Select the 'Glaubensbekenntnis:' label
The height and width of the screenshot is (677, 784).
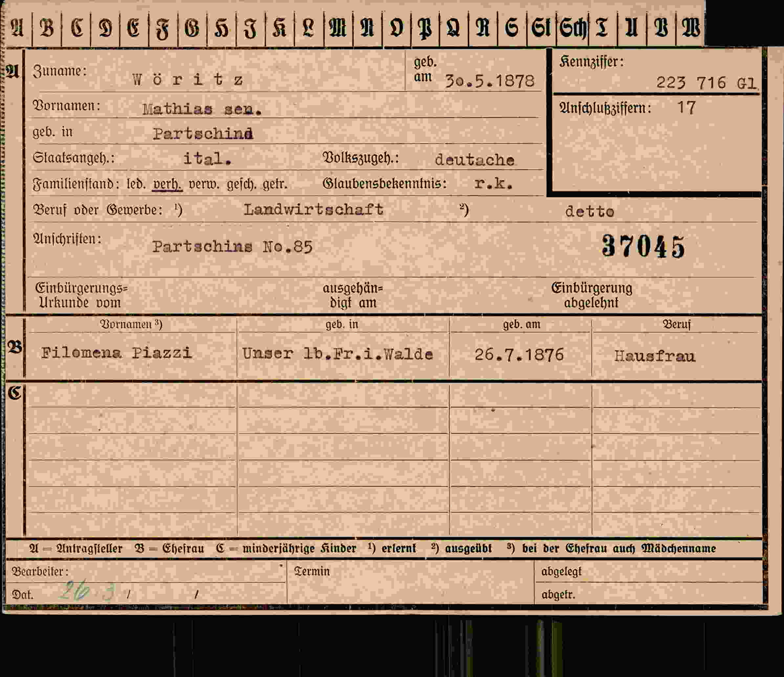[384, 184]
